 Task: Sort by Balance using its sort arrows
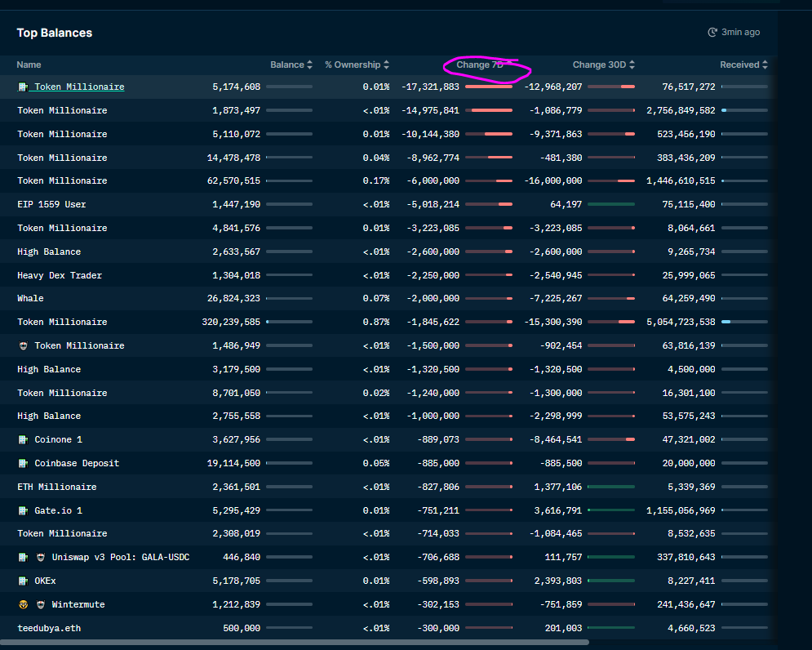coord(309,65)
